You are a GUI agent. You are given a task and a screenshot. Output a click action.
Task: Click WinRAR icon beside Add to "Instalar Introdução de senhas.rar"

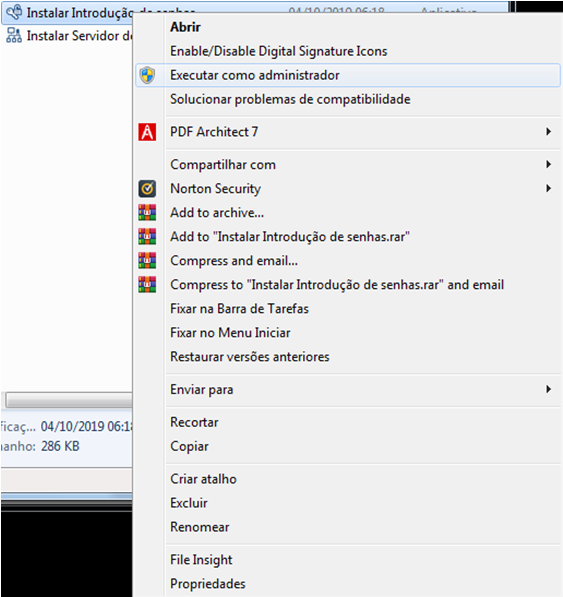pyautogui.click(x=147, y=236)
